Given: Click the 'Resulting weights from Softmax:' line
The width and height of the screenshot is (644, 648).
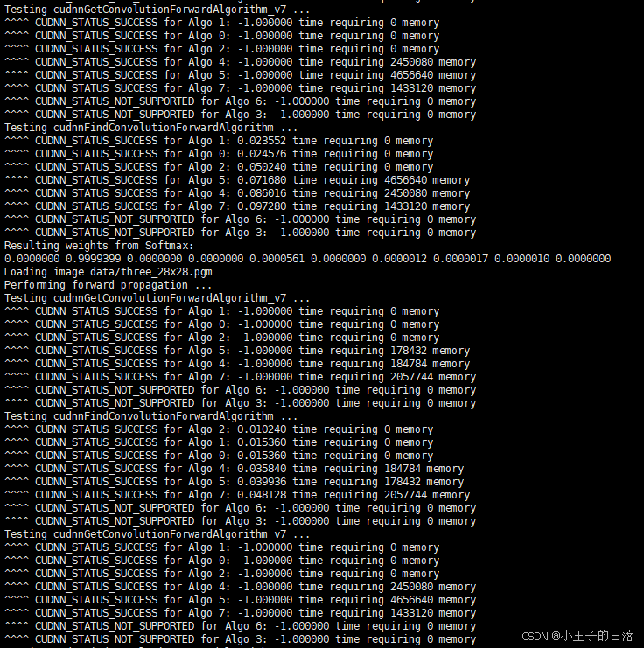Looking at the screenshot, I should (x=99, y=246).
